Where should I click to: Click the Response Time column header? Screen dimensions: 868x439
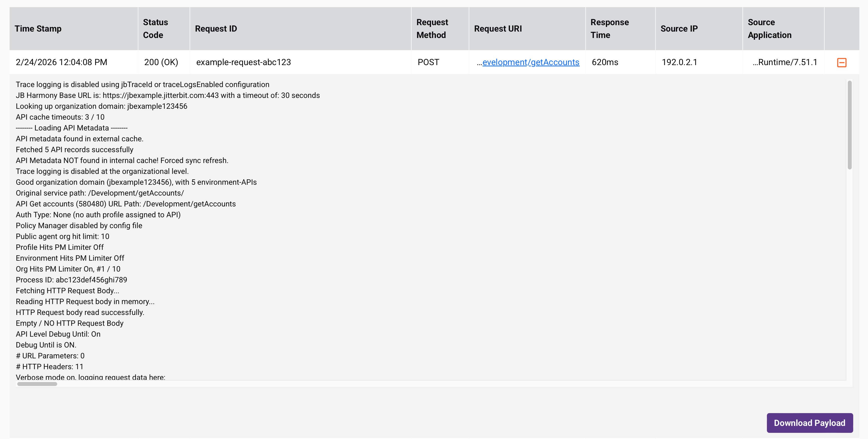coord(610,29)
